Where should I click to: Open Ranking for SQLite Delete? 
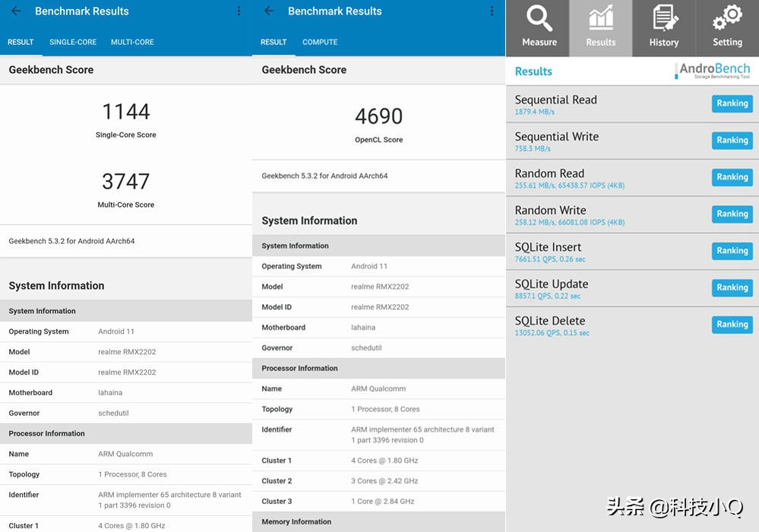732,324
